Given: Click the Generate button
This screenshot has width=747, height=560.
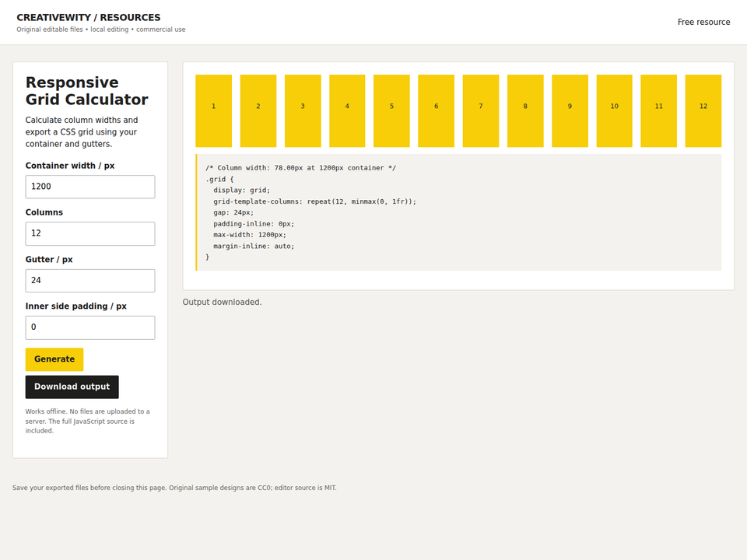Looking at the screenshot, I should click(54, 359).
